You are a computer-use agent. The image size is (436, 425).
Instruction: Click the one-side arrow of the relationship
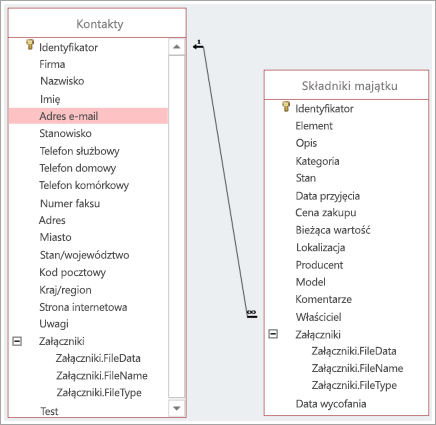[198, 46]
